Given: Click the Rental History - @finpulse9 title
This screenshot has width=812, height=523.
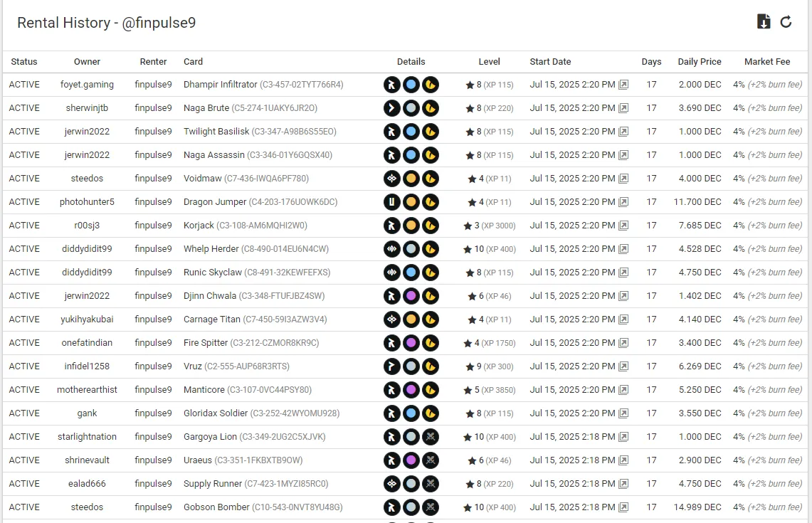Looking at the screenshot, I should 107,23.
